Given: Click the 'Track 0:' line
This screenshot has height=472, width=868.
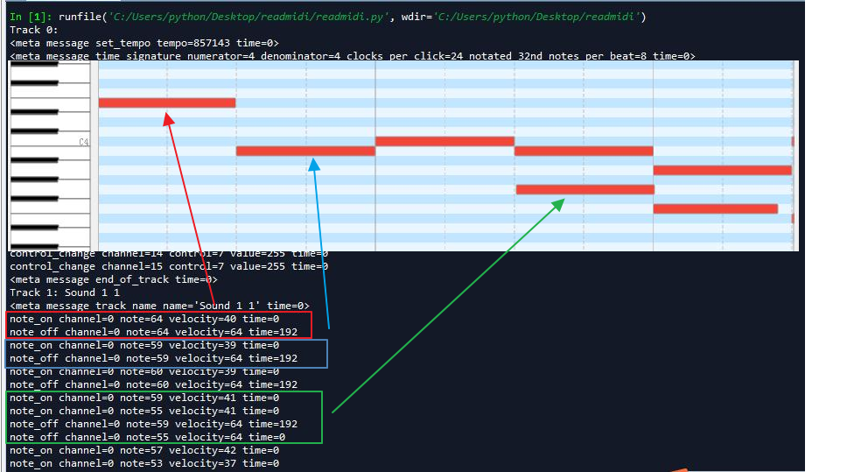Looking at the screenshot, I should coord(34,30).
